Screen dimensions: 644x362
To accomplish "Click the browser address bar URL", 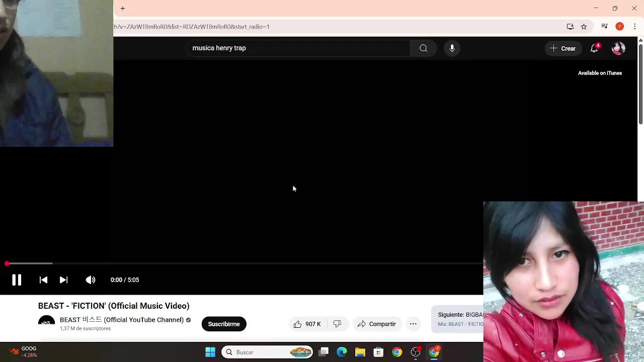I will coord(191,27).
